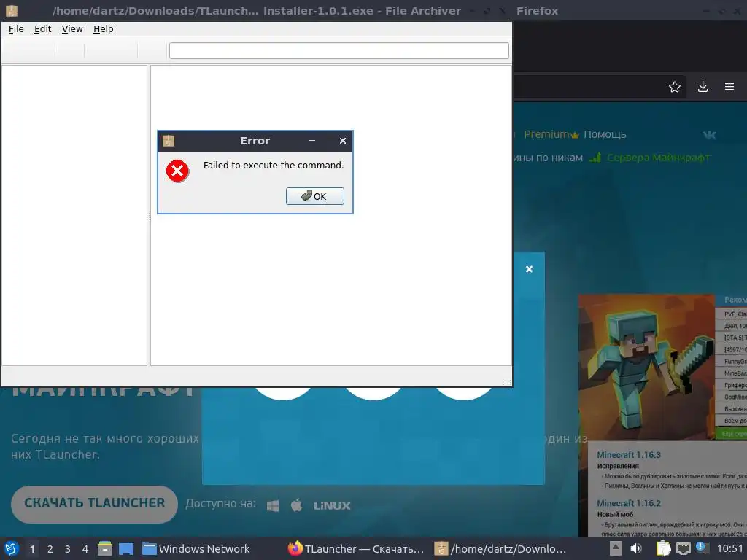Open the View menu in File Archiver
Screen dimensions: 747x560
click(72, 29)
